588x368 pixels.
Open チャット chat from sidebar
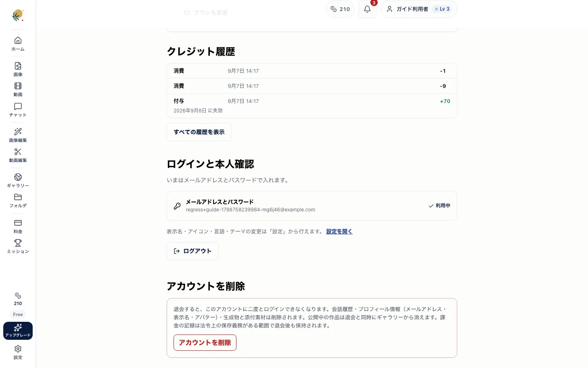18,110
